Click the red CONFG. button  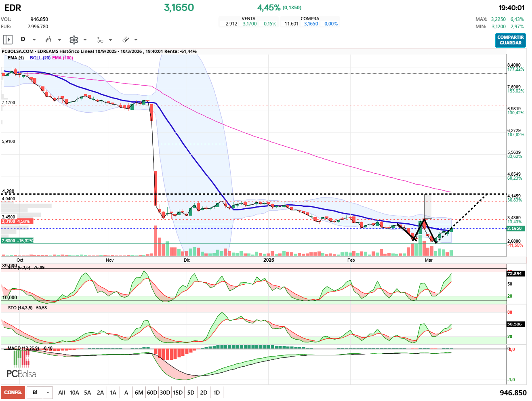point(13,393)
